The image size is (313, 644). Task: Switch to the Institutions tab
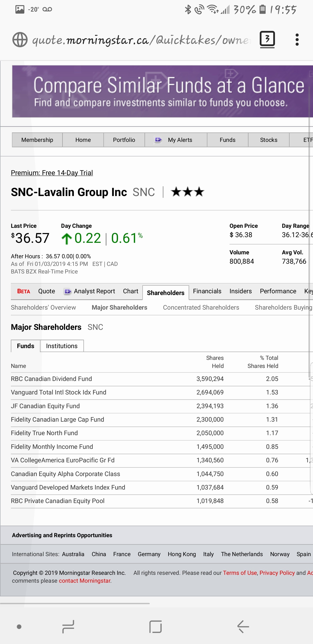(x=62, y=346)
